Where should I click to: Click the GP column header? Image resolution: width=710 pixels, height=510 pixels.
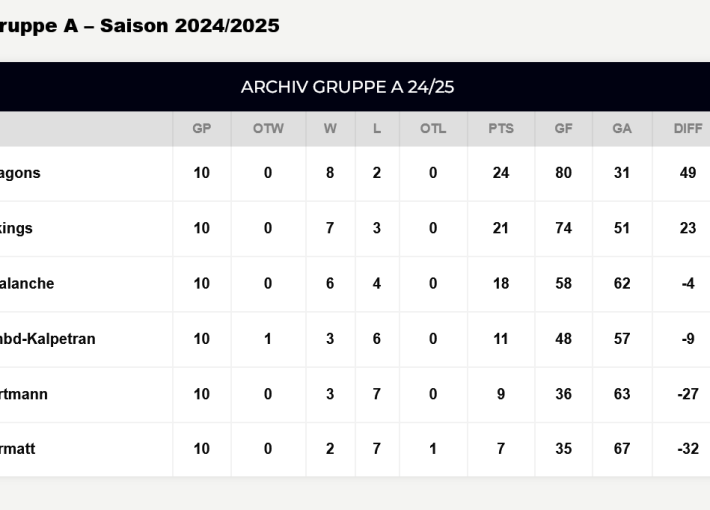click(201, 129)
